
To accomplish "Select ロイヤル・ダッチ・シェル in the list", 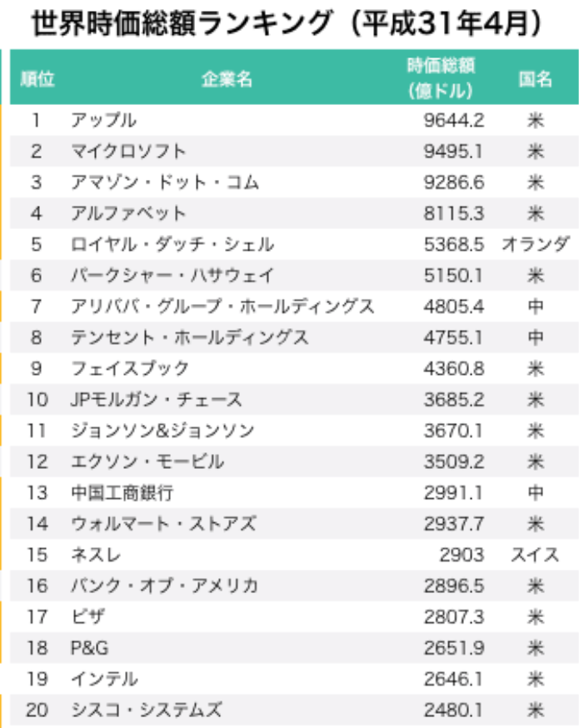I will point(172,244).
